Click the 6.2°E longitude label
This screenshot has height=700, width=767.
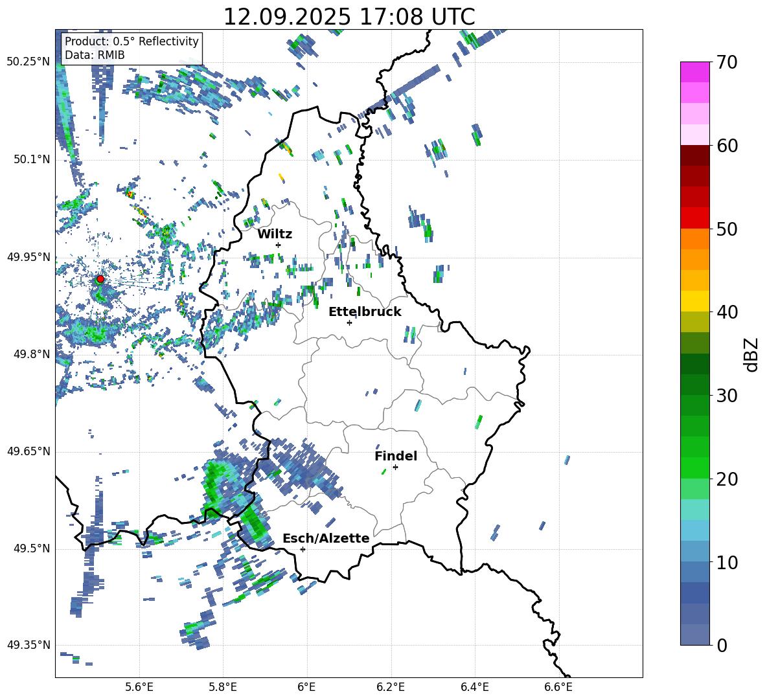point(391,688)
